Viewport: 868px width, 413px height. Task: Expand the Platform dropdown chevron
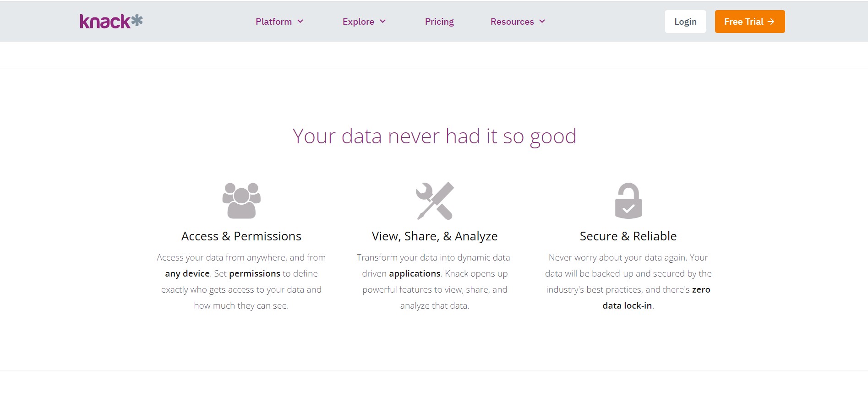(x=300, y=22)
